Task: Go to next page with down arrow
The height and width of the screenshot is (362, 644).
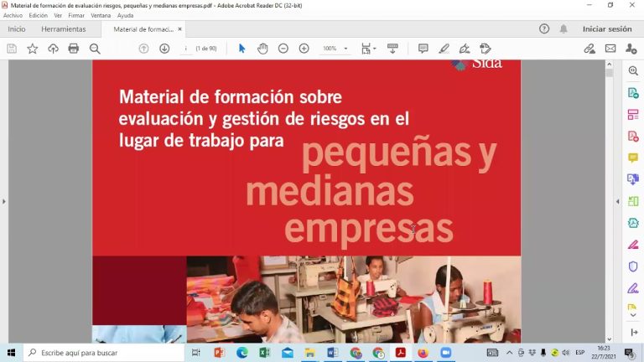Action: 164,49
